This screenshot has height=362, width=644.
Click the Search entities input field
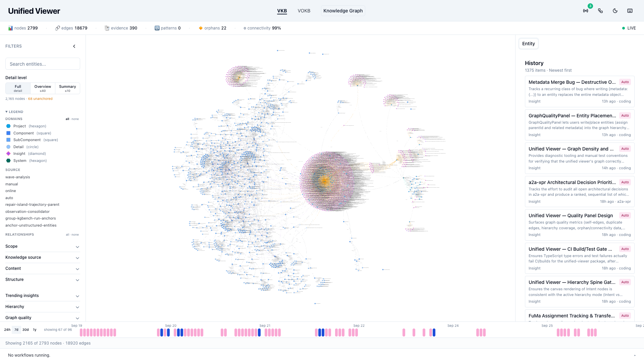click(43, 64)
